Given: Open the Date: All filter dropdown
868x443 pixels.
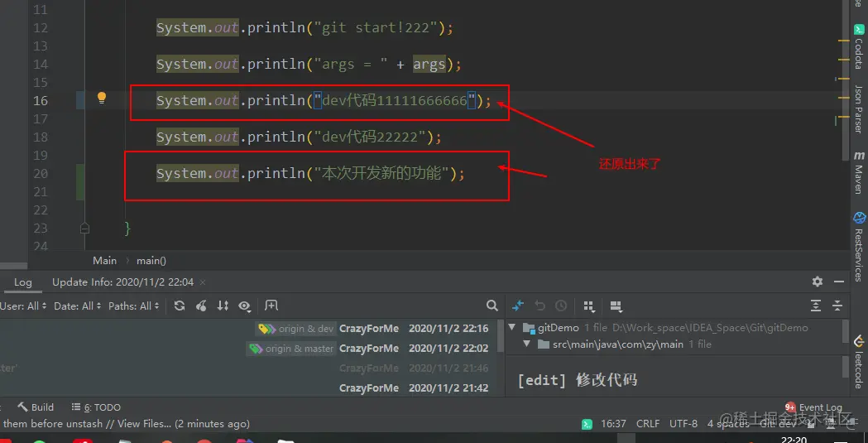Looking at the screenshot, I should tap(78, 306).
